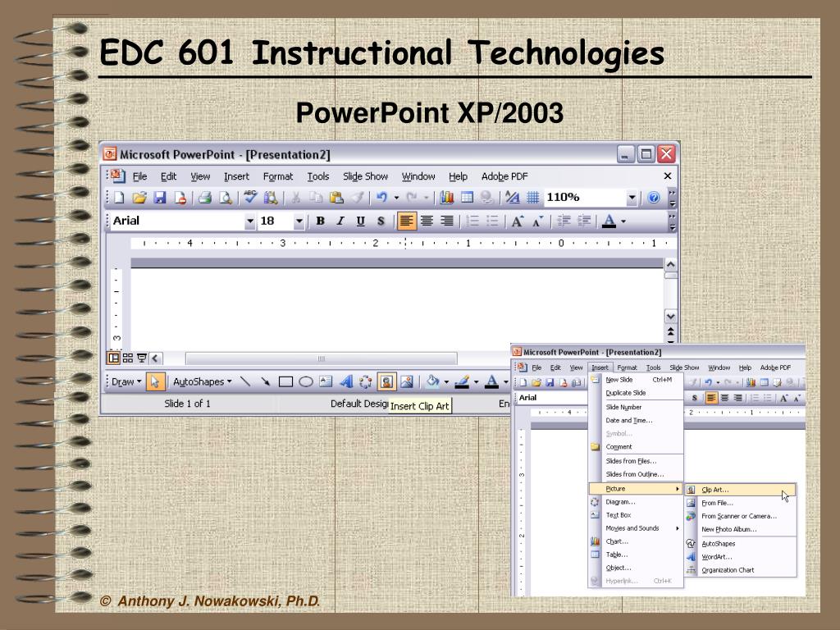Toggle Bold formatting in the large window

pos(321,221)
